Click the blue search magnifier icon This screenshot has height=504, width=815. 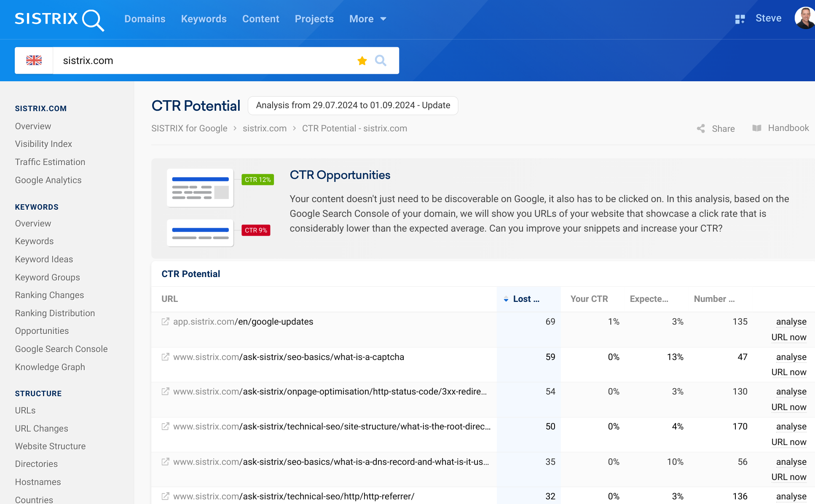tap(381, 61)
